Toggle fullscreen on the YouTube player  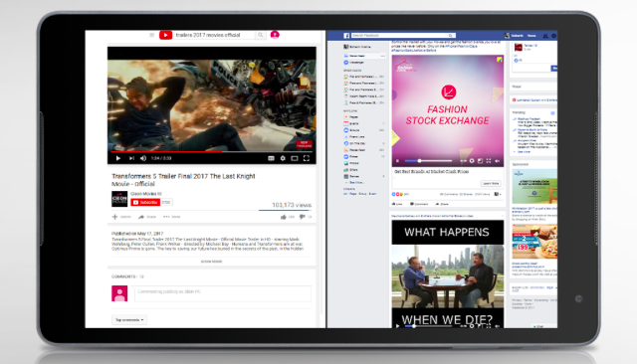pos(307,158)
